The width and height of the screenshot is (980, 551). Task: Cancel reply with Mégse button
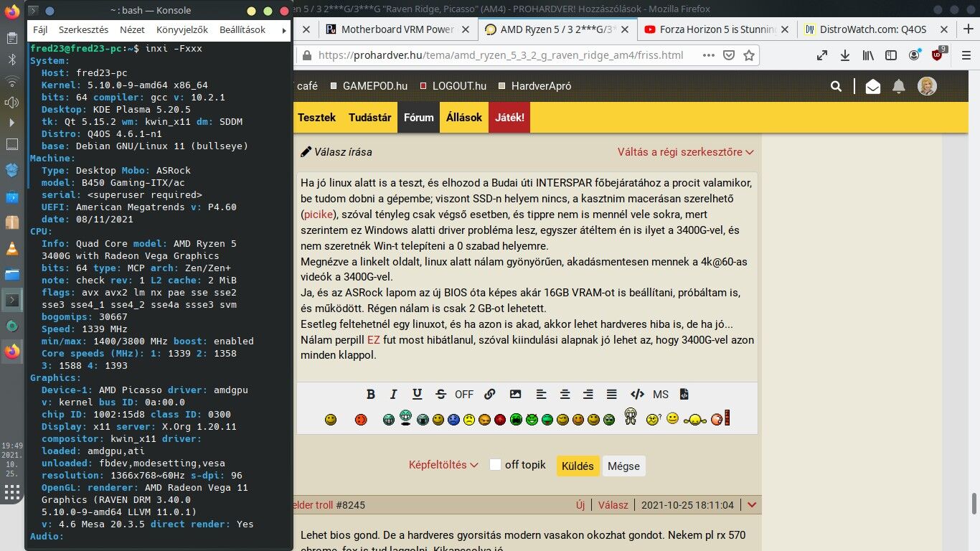[x=623, y=466]
